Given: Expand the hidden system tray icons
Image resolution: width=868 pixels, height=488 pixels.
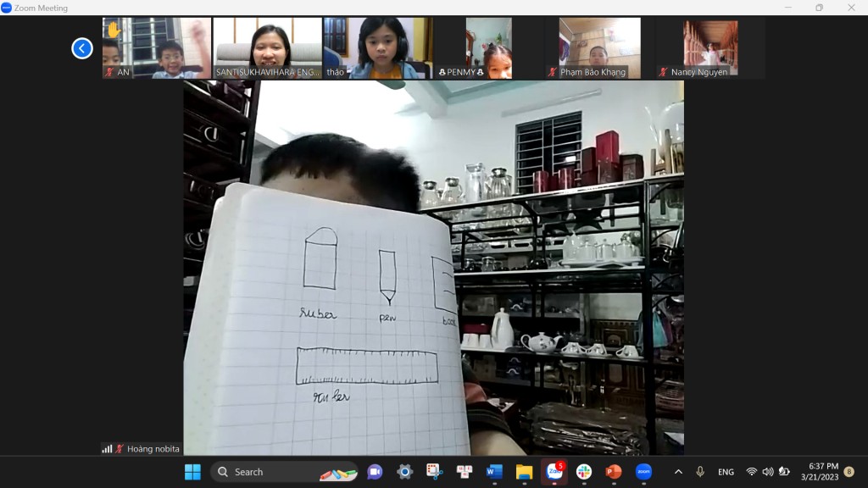Looking at the screenshot, I should pyautogui.click(x=678, y=472).
